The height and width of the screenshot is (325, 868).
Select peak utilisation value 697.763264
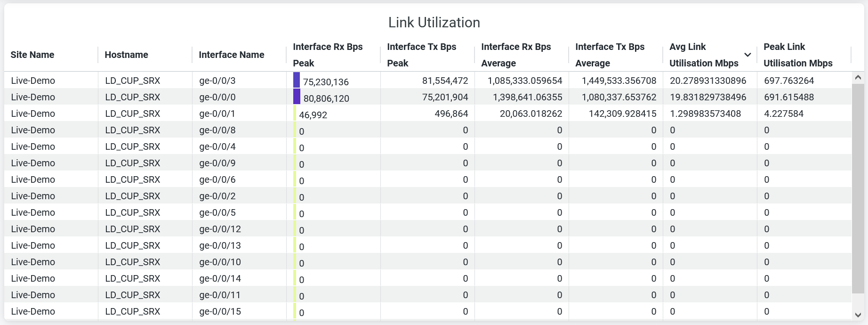(x=789, y=81)
